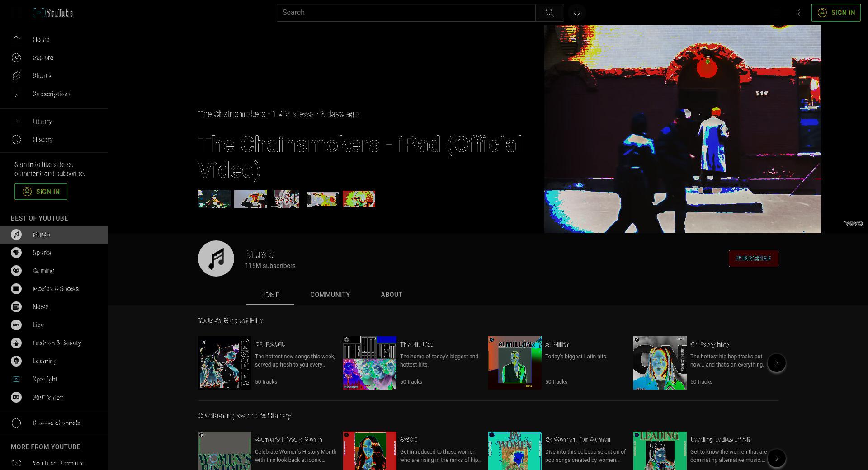The image size is (868, 470).
Task: Click the top-right SIGN IN button
Action: coord(836,13)
